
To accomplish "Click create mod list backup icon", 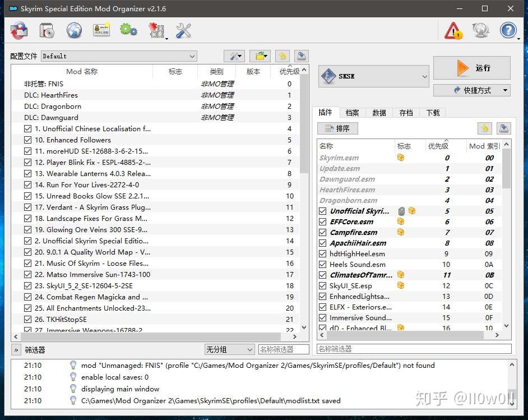I will (x=302, y=56).
